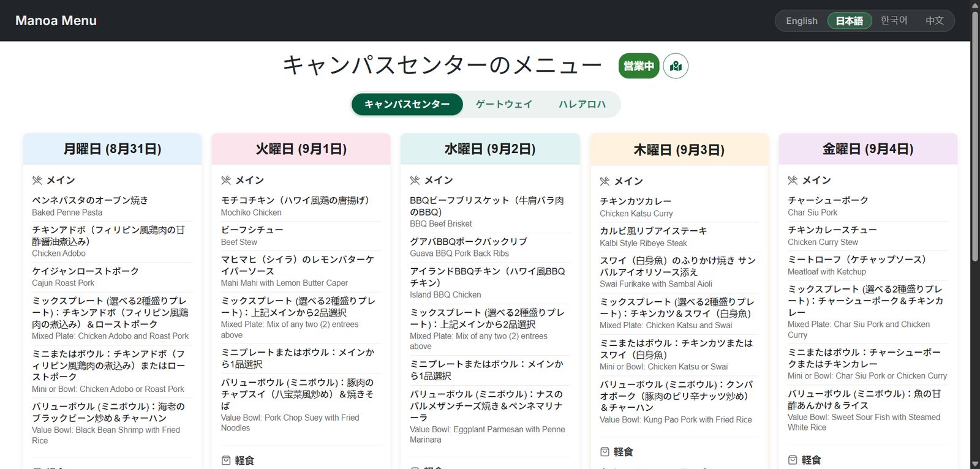Select the Chicken Adobo menu item
Image resolution: width=980 pixels, height=469 pixels.
(112, 241)
